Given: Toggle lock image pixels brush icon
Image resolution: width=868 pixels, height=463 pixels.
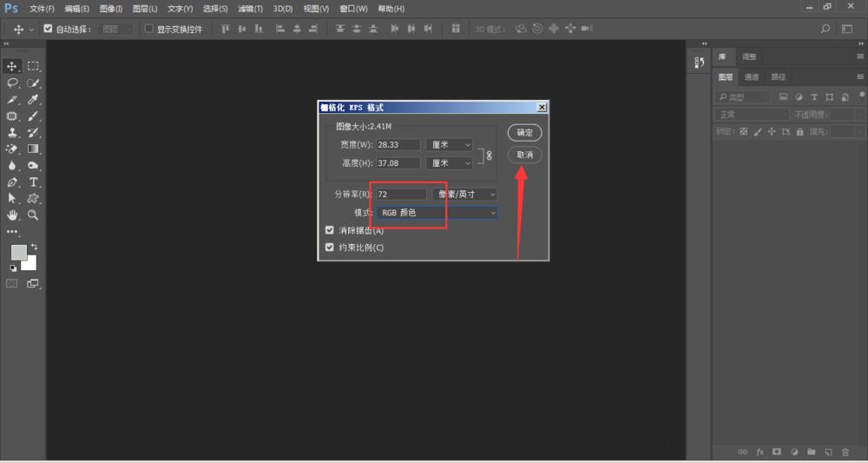Looking at the screenshot, I should coord(757,132).
